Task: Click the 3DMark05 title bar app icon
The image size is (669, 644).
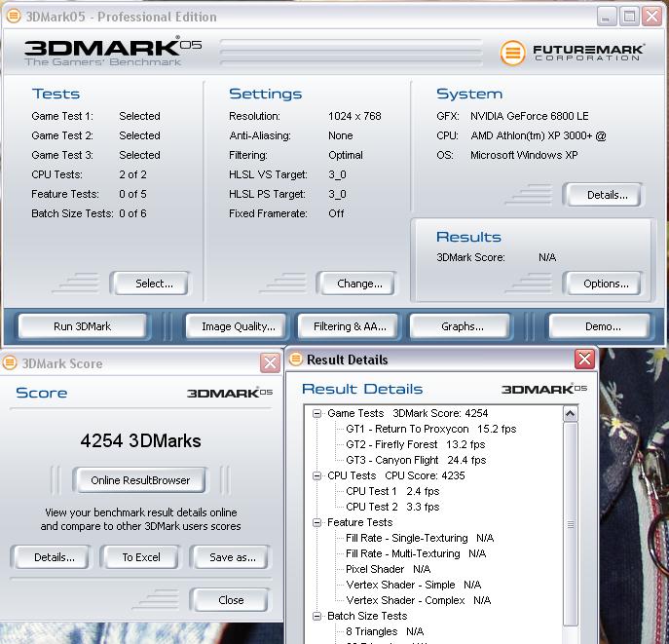Action: point(14,17)
